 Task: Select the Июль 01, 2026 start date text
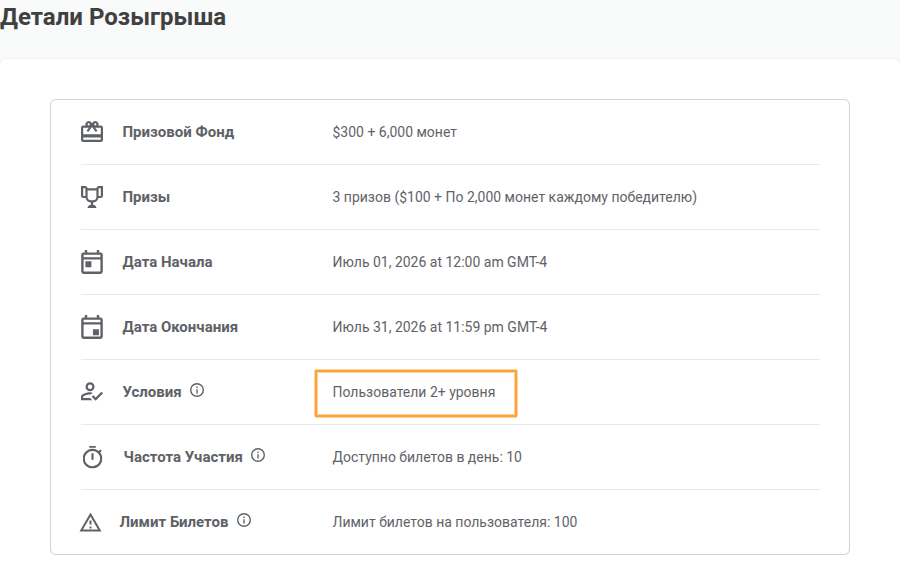(440, 262)
